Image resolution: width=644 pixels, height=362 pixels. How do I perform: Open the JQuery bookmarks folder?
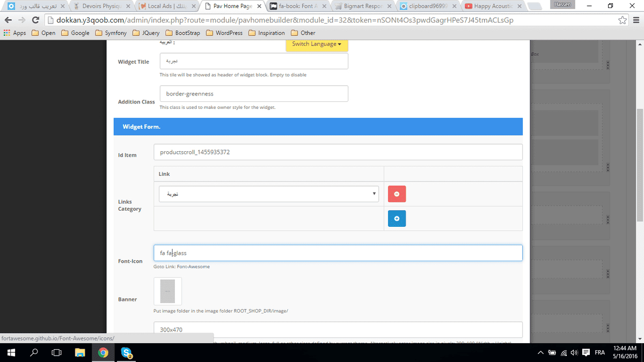tap(147, 33)
